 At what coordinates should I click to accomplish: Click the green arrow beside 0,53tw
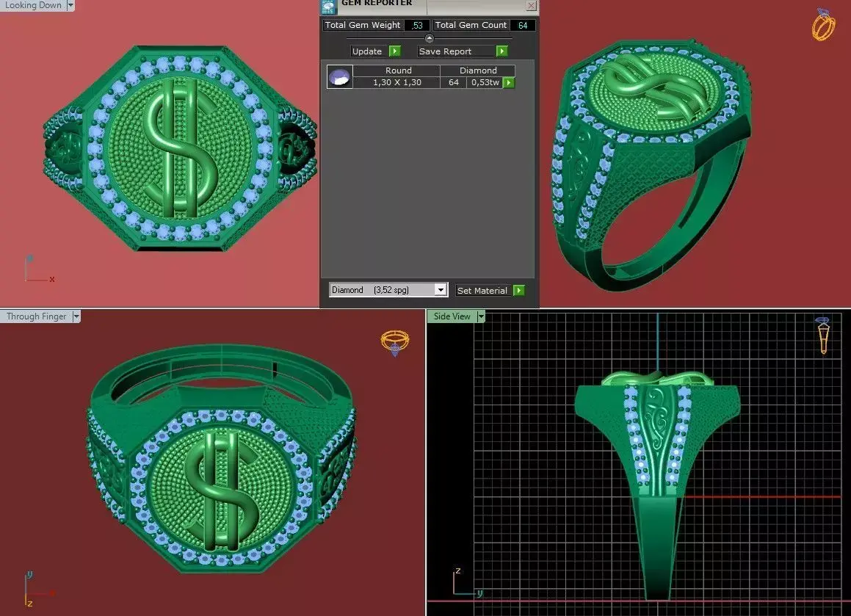point(509,82)
